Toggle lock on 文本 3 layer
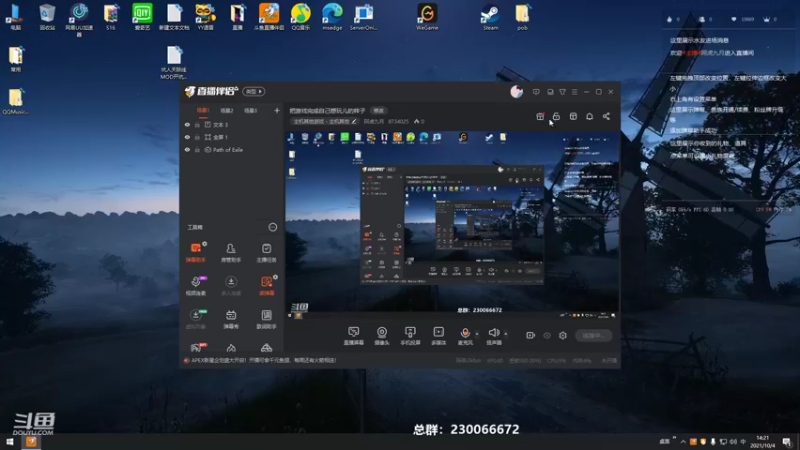Image resolution: width=800 pixels, height=450 pixels. pyautogui.click(x=197, y=124)
